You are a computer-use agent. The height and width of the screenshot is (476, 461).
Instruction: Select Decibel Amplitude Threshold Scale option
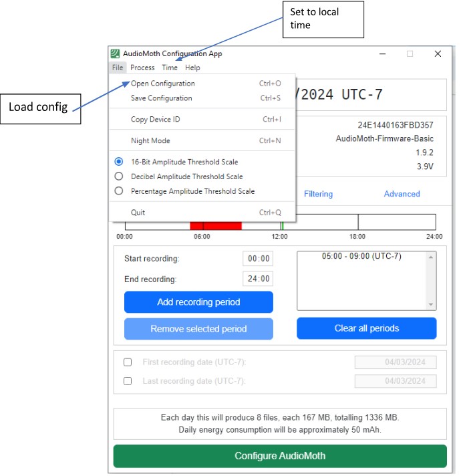point(186,176)
